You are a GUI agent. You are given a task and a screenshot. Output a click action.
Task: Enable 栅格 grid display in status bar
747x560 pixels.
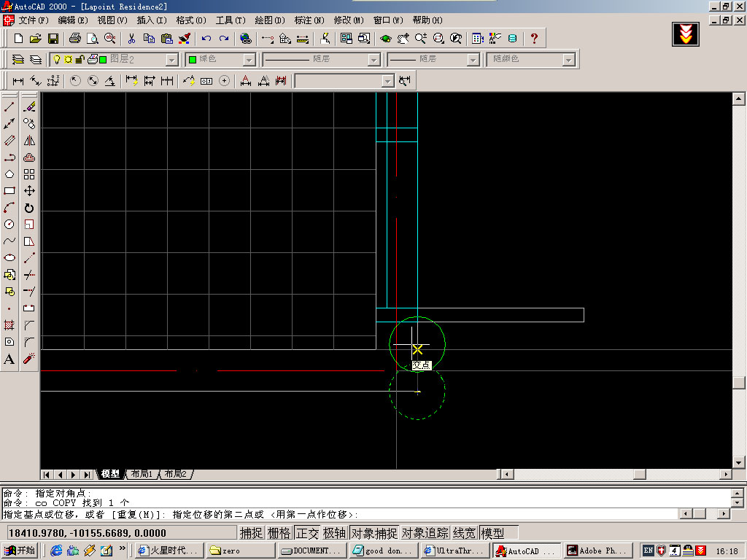click(279, 533)
